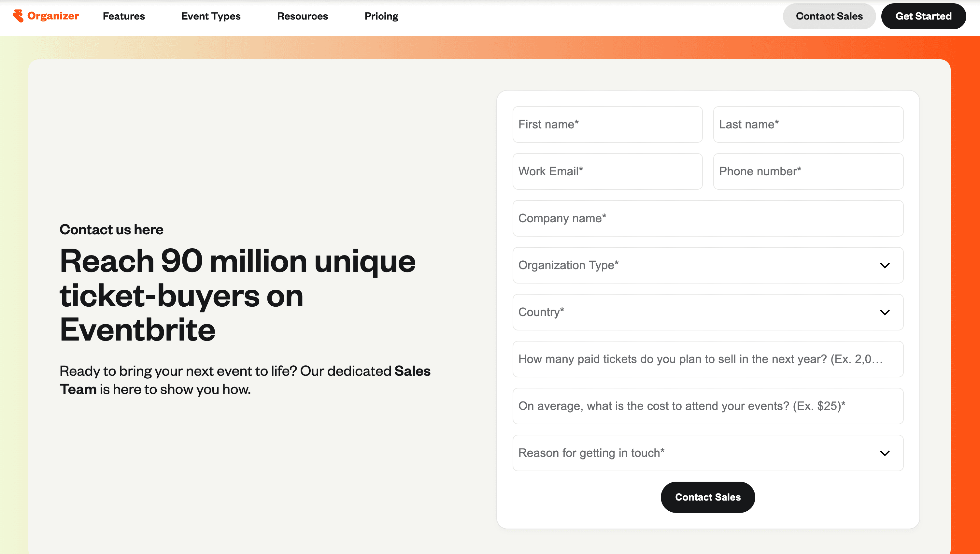Open Reason for getting in touch dropdown

click(x=707, y=453)
